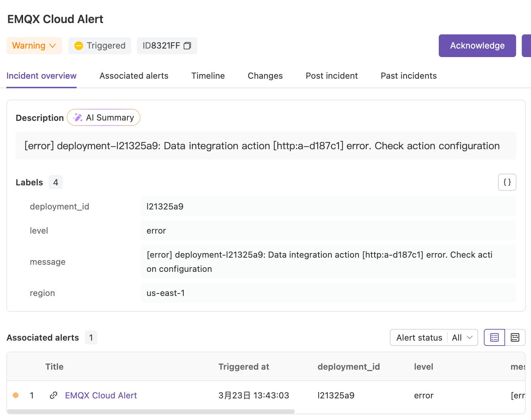The height and width of the screenshot is (420, 531).
Task: Copy the incident ID8321FF icon
Action: point(187,46)
